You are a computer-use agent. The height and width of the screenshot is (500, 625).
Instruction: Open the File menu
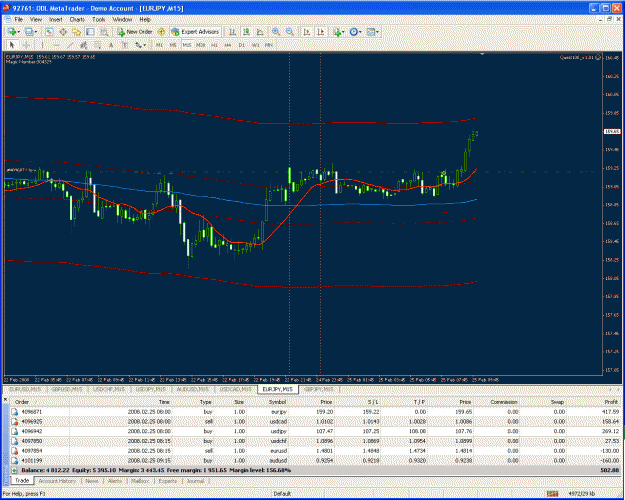coord(19,19)
